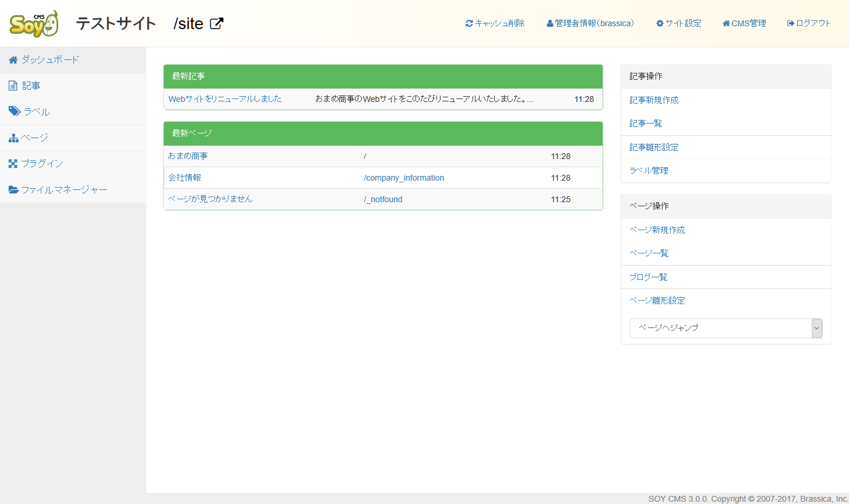Open ページ in the sidebar menu
This screenshot has height=504, width=849.
pos(73,138)
